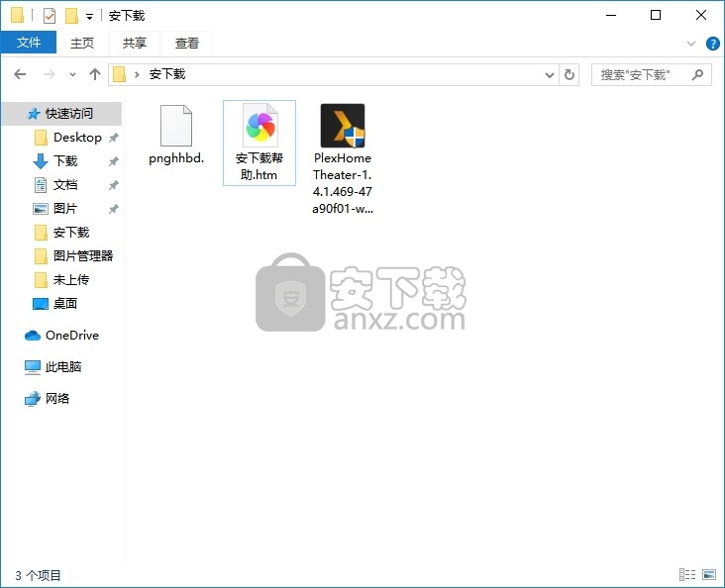Click the folder icon in title bar

17,15
